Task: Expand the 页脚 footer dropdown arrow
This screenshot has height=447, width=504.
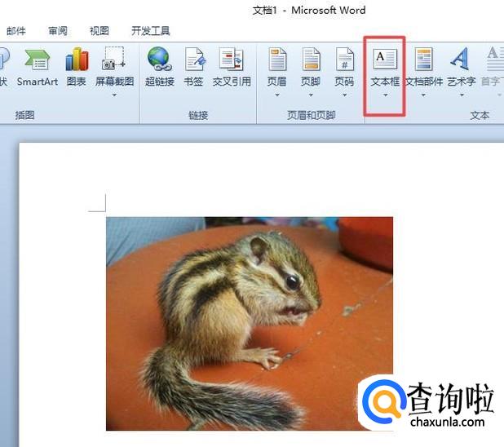Action: coord(311,95)
